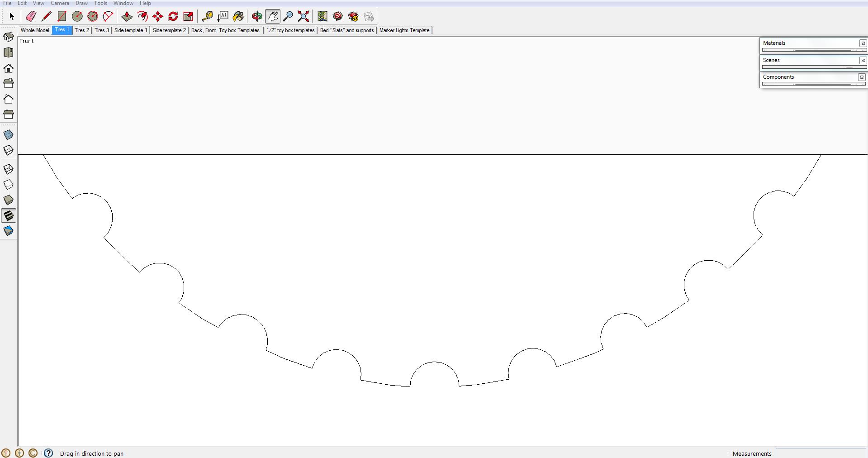Open Get Models from 3D Warehouse
The height and width of the screenshot is (458, 868).
(338, 17)
